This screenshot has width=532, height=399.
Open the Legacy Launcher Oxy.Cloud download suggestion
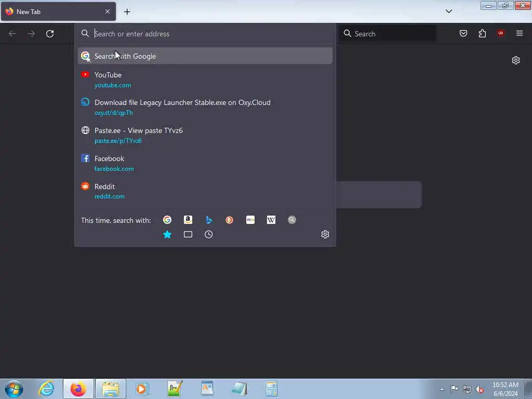[x=205, y=107]
